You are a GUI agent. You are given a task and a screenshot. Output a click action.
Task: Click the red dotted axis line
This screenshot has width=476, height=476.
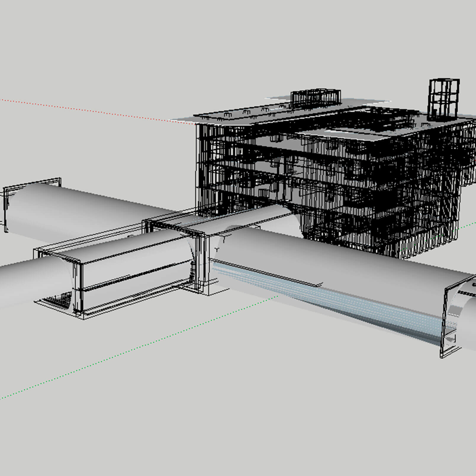point(98,112)
